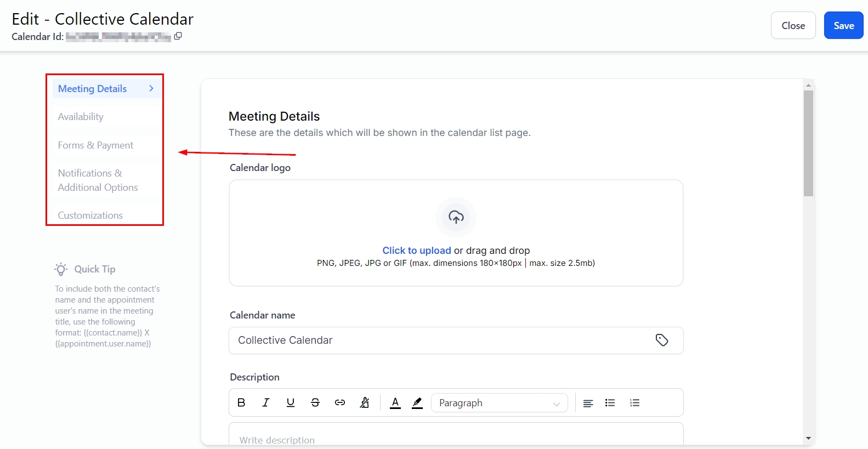The width and height of the screenshot is (868, 449).
Task: Click the Close button
Action: (793, 25)
